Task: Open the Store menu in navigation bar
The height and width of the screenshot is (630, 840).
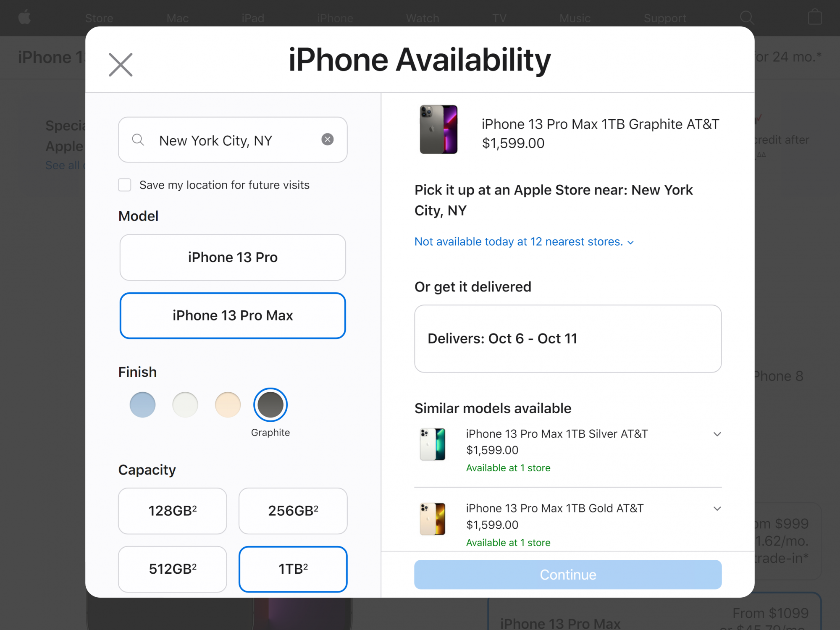Action: tap(99, 18)
